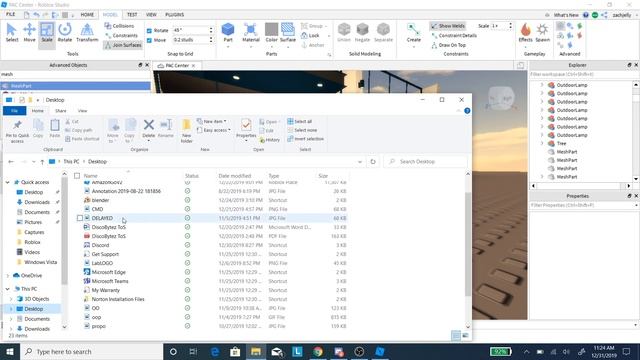Collapse Quick access in navigation pane
The height and width of the screenshot is (360, 640).
click(7, 182)
